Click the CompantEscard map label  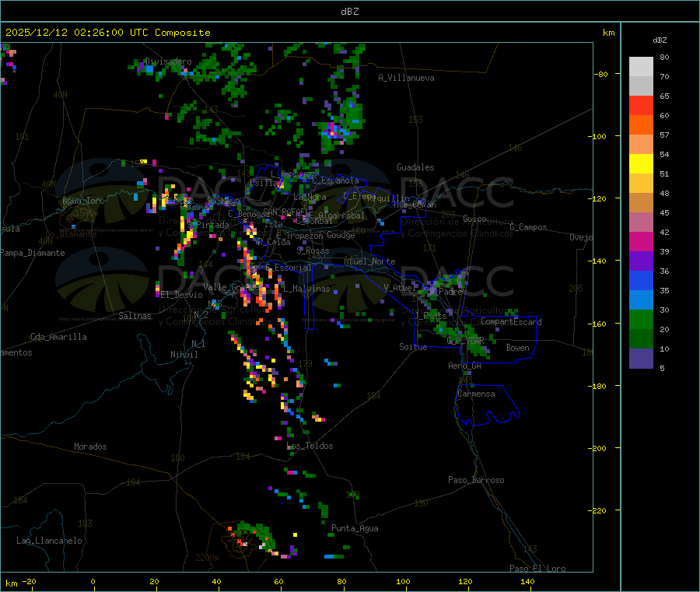pos(511,322)
